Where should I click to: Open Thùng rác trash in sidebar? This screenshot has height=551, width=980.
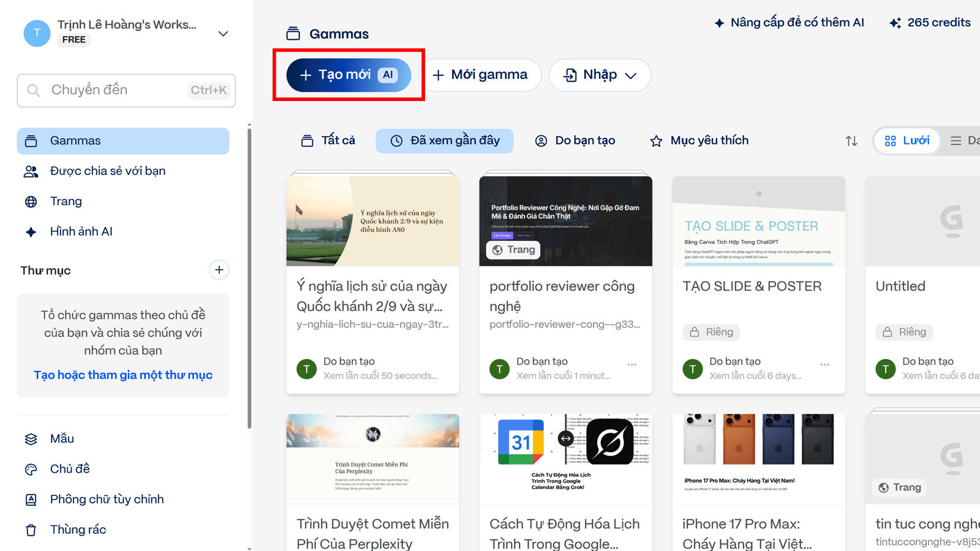pos(78,530)
